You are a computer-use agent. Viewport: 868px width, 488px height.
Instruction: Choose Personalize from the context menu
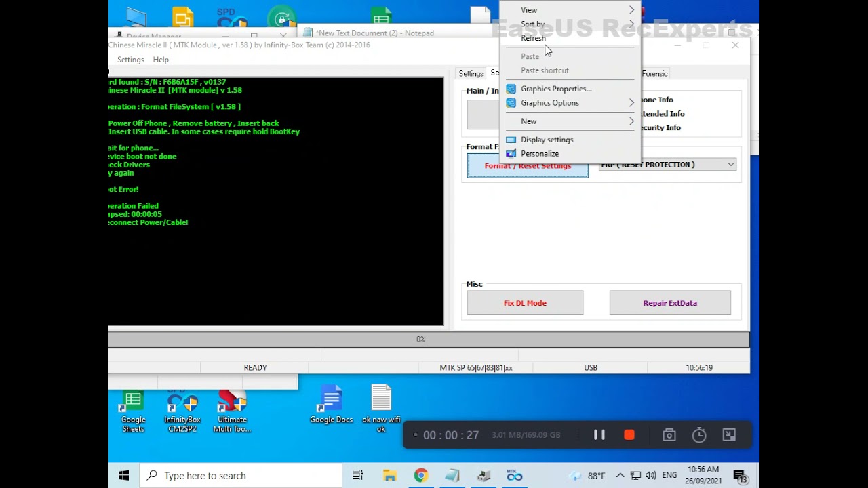pyautogui.click(x=570, y=154)
